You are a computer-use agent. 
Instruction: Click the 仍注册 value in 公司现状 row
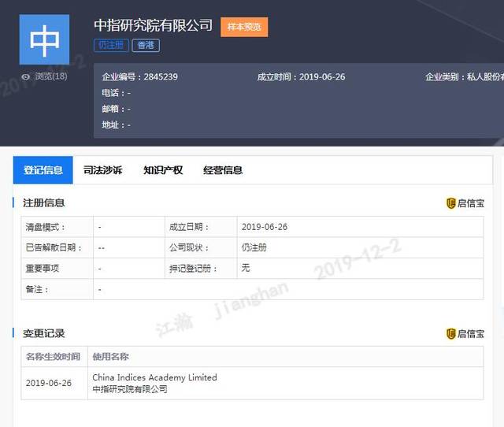[x=254, y=247]
